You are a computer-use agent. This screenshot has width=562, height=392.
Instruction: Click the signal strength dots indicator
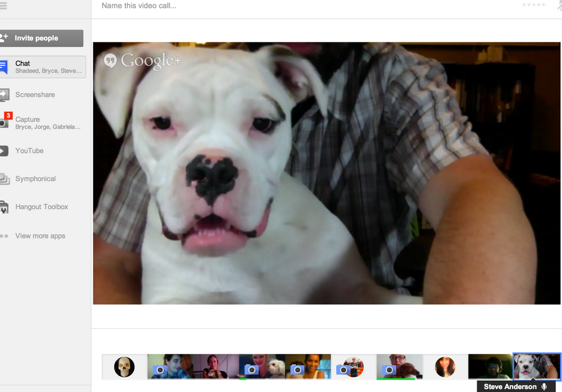(x=534, y=5)
